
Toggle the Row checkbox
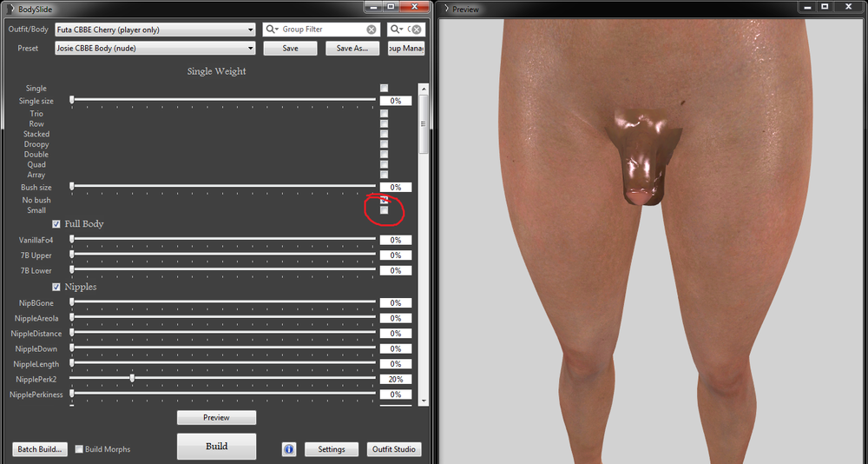tap(385, 123)
